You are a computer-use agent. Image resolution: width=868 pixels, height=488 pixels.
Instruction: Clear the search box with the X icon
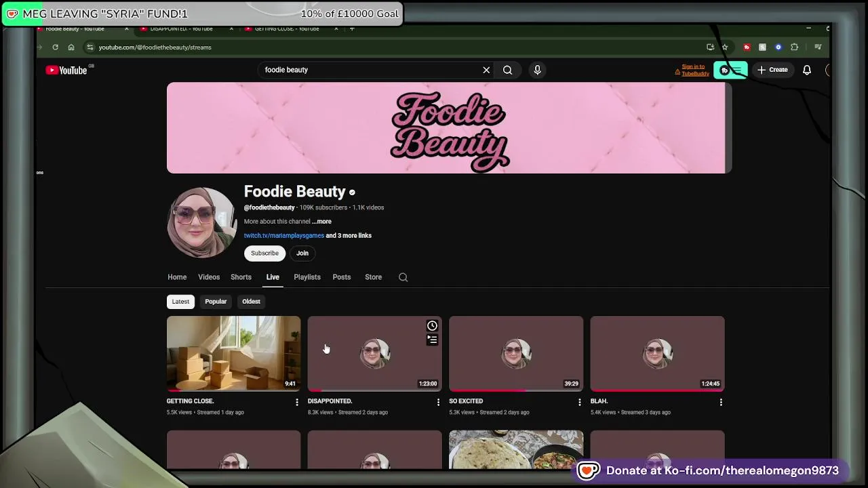pos(486,70)
